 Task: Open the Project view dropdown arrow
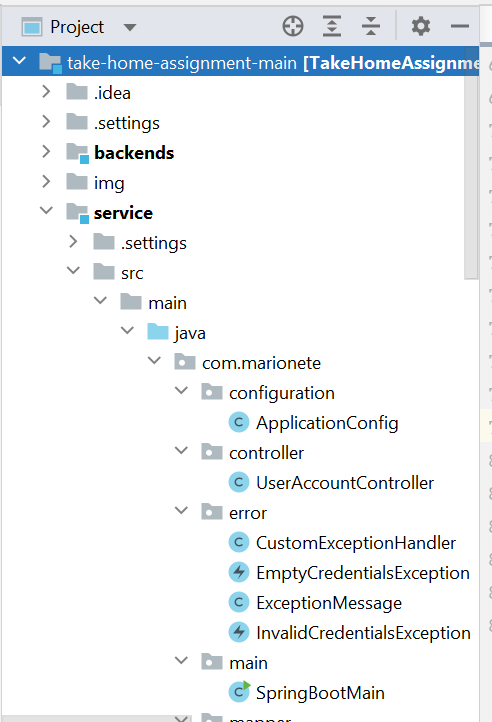[130, 27]
